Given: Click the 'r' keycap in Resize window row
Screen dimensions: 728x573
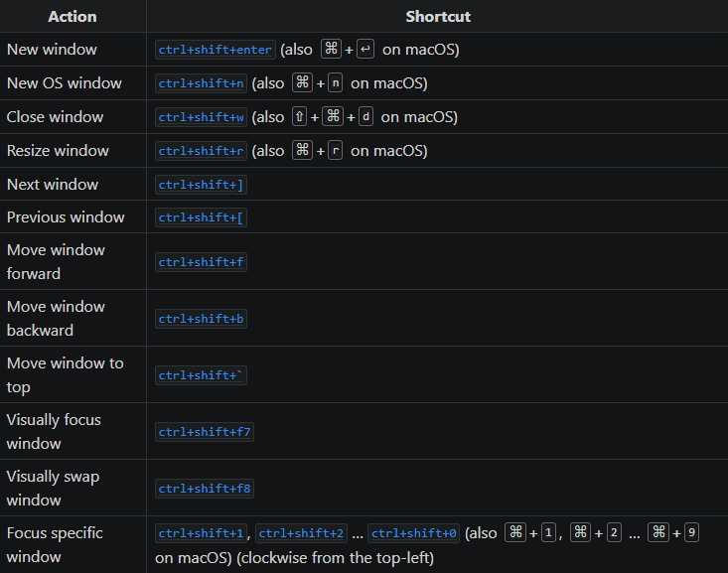Looking at the screenshot, I should 336,151.
